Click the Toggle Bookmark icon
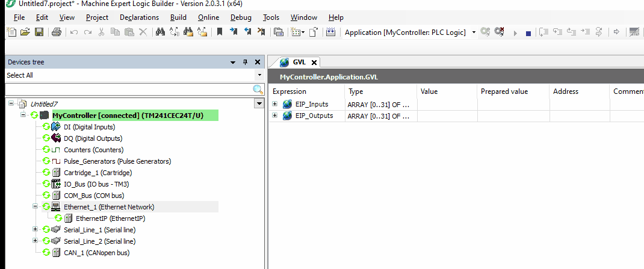The height and width of the screenshot is (269, 644). [219, 32]
